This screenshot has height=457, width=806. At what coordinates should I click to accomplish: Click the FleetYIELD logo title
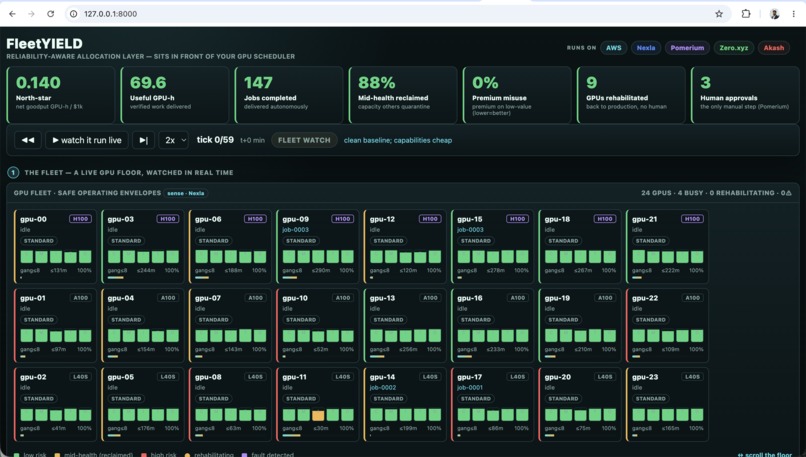(x=44, y=44)
